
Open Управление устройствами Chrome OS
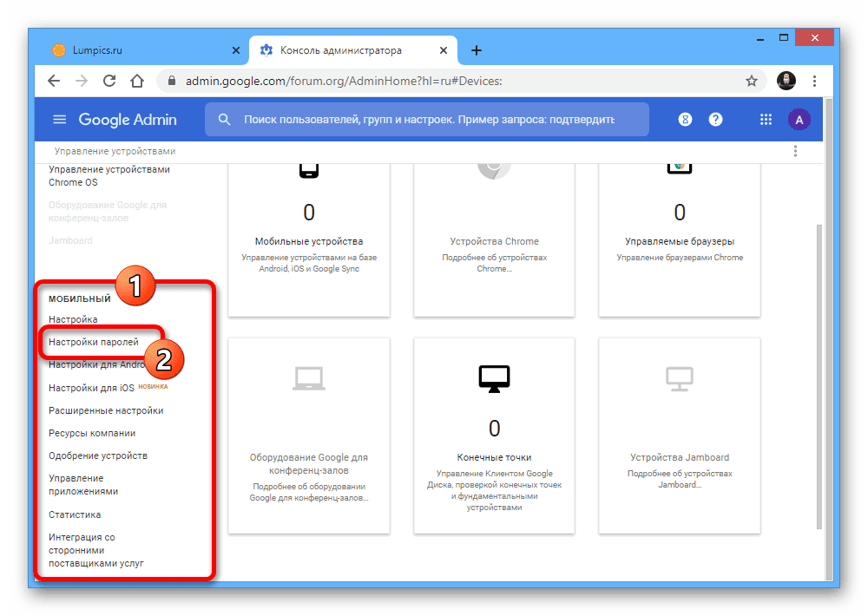109,176
